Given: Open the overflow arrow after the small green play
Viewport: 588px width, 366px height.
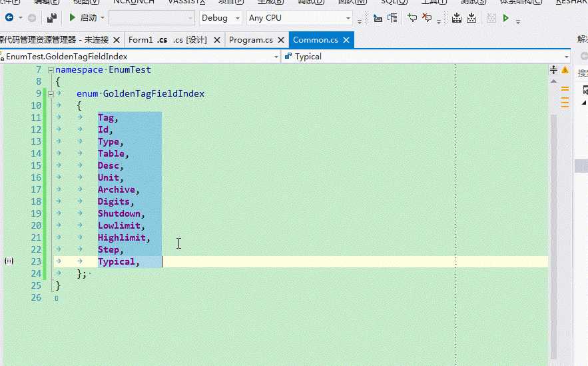Looking at the screenshot, I should [x=518, y=21].
